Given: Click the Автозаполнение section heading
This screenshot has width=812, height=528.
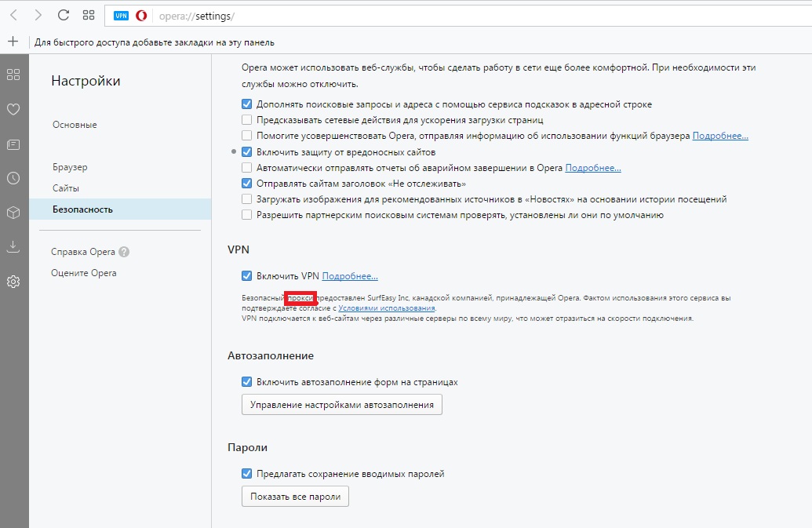Looking at the screenshot, I should pyautogui.click(x=271, y=355).
